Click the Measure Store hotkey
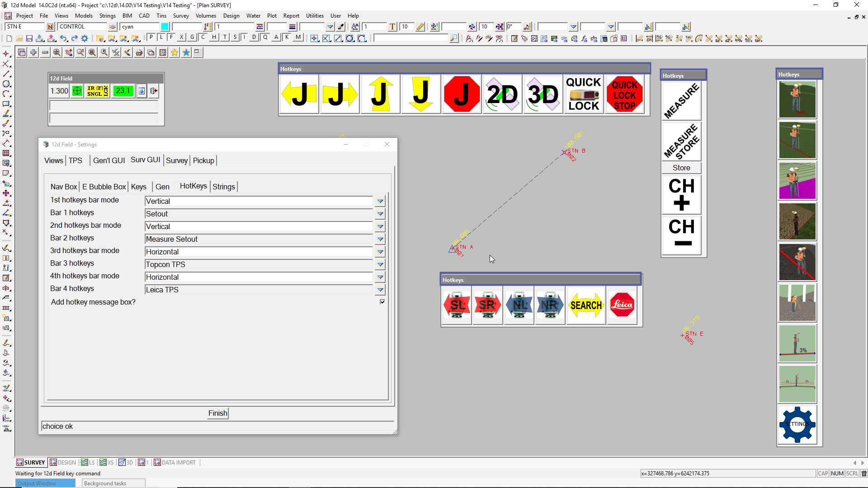This screenshot has height=488, width=868. pyautogui.click(x=681, y=141)
